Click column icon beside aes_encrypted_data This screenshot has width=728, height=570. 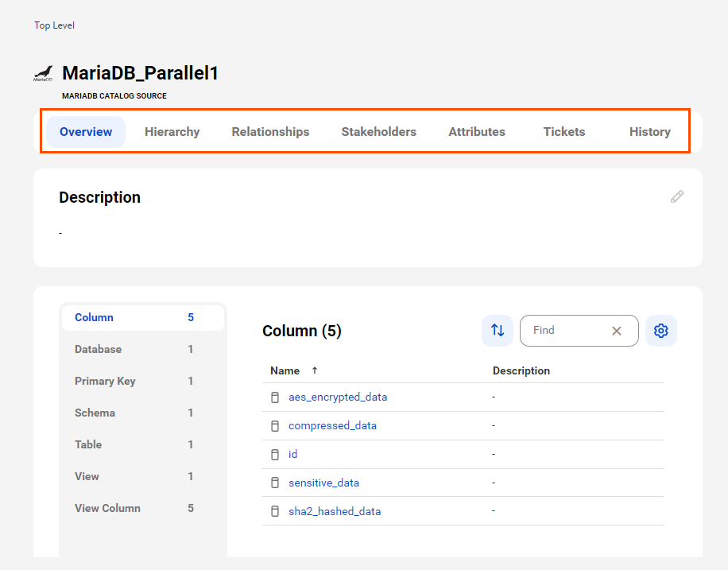pyautogui.click(x=275, y=397)
